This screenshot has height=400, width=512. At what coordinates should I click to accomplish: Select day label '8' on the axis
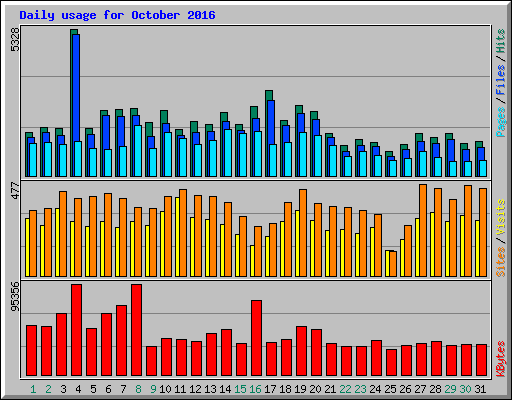coord(138,389)
